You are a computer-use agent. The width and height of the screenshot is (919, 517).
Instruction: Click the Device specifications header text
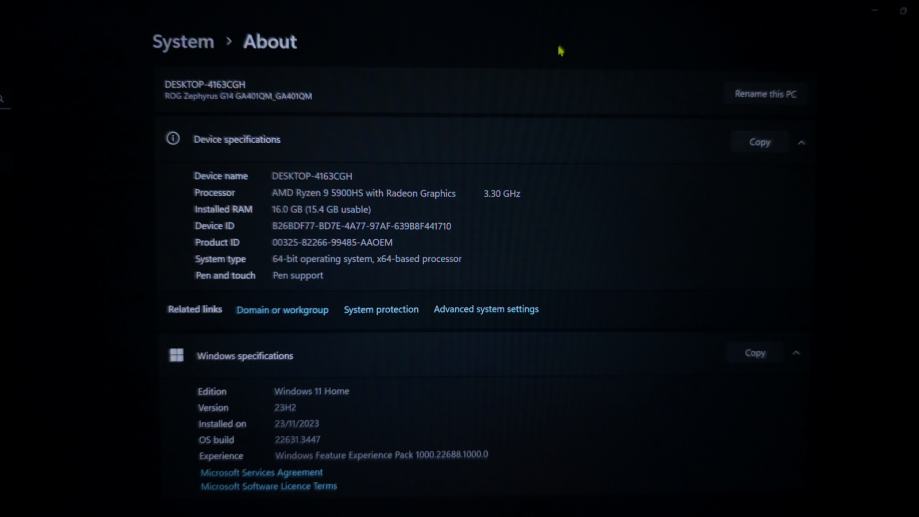[237, 140]
